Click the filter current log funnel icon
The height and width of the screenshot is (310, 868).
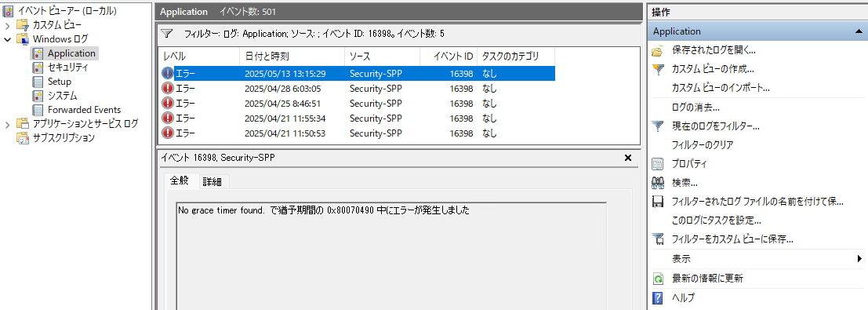[658, 126]
